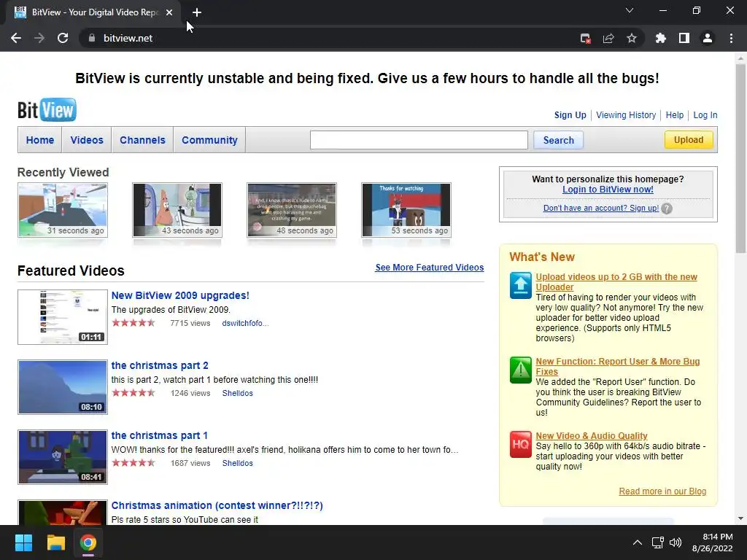Go back using browser back arrow
The width and height of the screenshot is (747, 560).
click(x=16, y=38)
